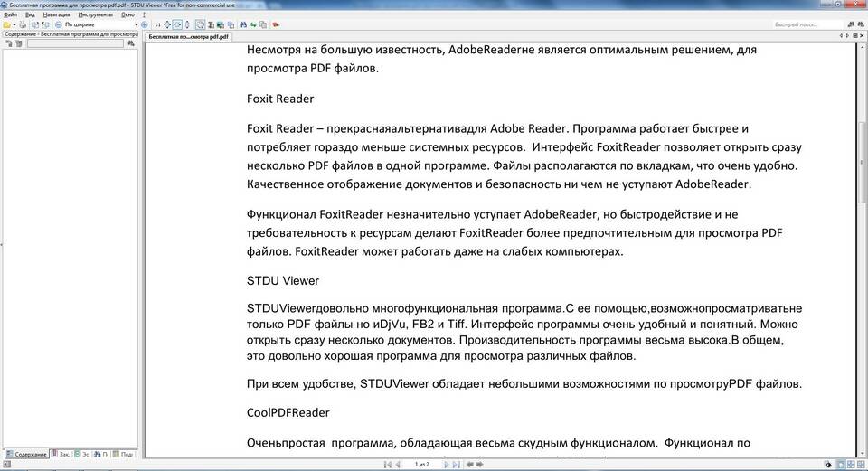Set actual size 1:1 zoom
The width and height of the screenshot is (868, 471).
coord(157,25)
